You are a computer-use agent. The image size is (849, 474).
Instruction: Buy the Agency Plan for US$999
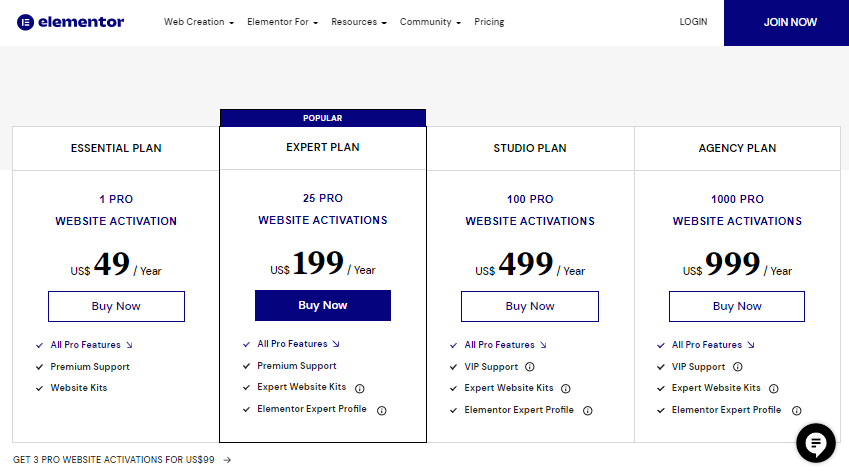pyautogui.click(x=737, y=307)
